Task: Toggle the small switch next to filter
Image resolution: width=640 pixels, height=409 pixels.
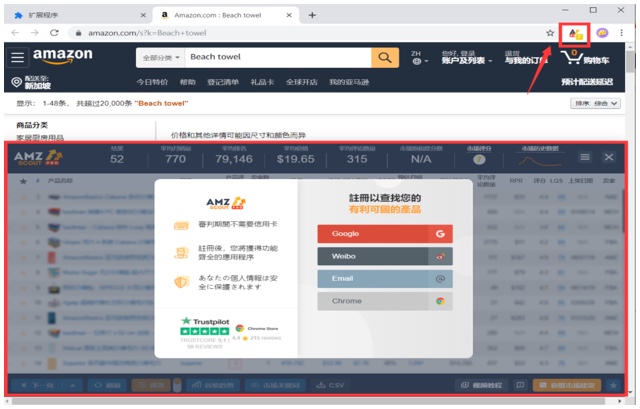Action: (177, 385)
